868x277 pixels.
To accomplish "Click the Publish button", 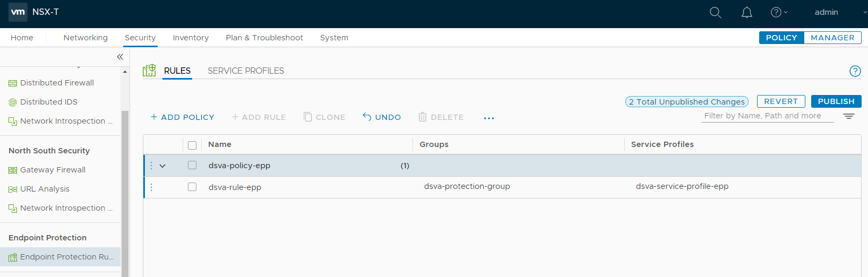I will pos(836,101).
